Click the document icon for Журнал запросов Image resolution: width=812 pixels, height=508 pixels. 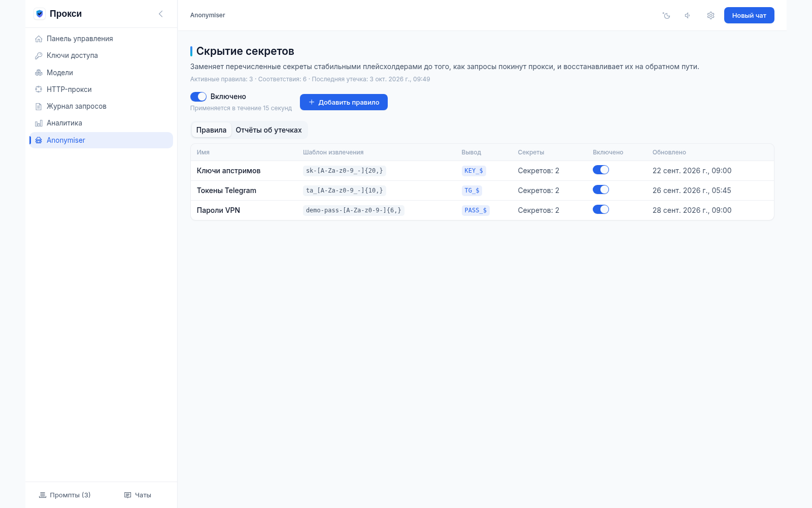pyautogui.click(x=39, y=106)
